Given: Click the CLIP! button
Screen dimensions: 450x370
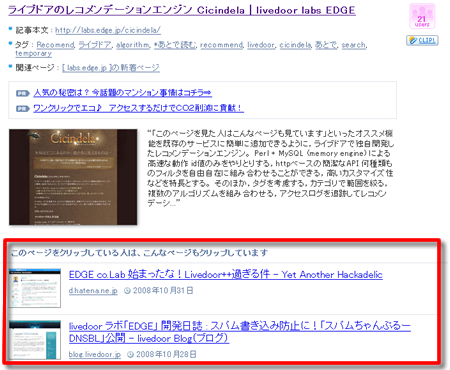Looking at the screenshot, I should (422, 40).
